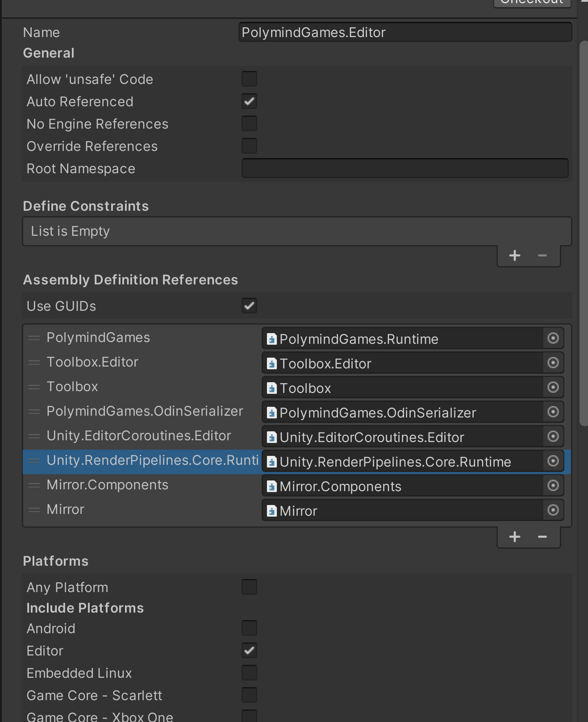Uncheck the Editor platform checkbox
This screenshot has height=722, width=588.
point(249,651)
